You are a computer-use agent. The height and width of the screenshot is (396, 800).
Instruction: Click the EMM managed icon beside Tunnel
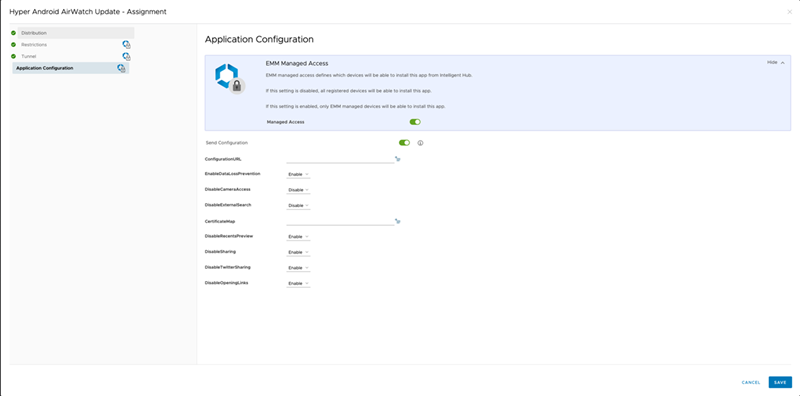point(127,56)
